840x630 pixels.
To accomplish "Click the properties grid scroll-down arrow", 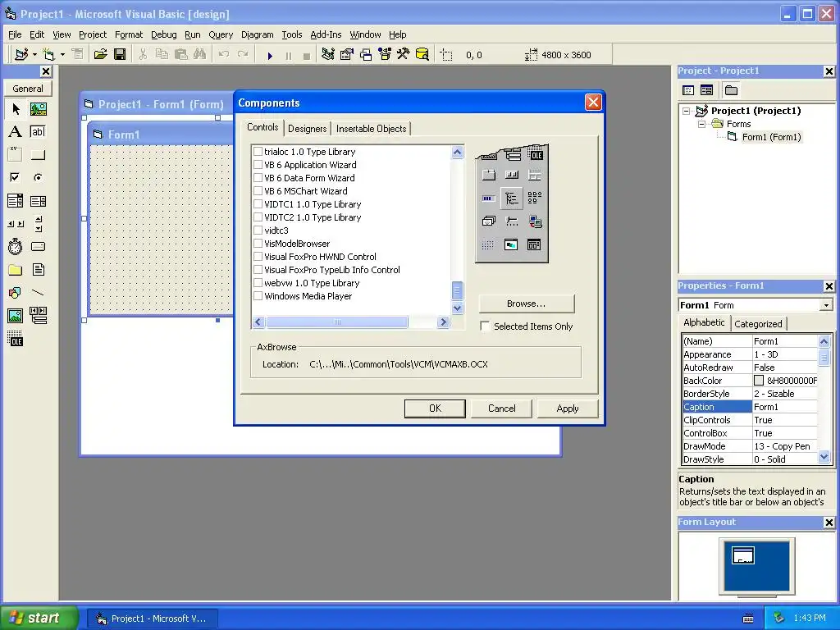I will pyautogui.click(x=824, y=457).
